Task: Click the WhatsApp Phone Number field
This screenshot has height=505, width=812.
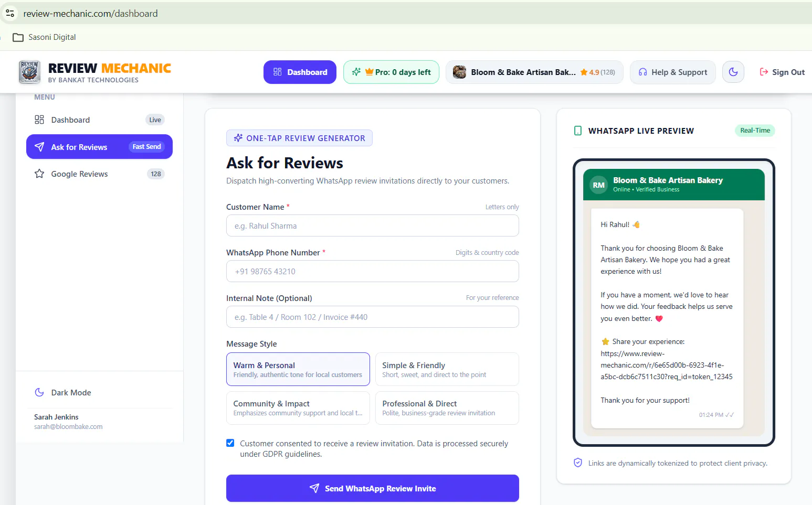Action: click(x=373, y=271)
